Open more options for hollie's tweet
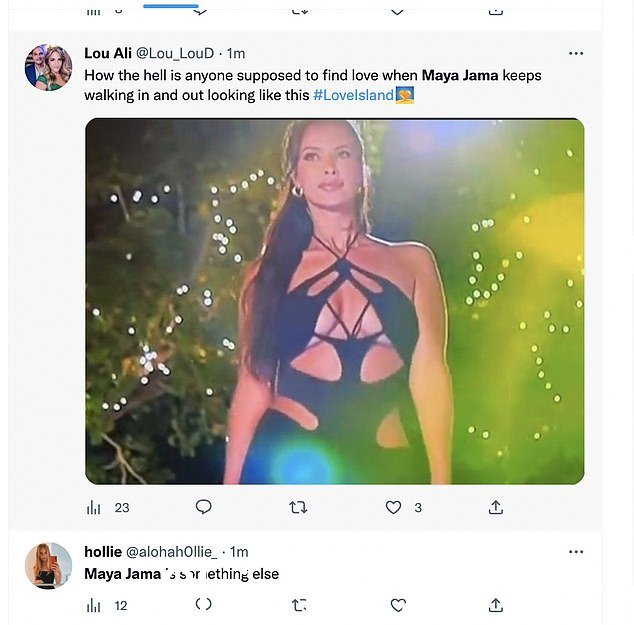 pyautogui.click(x=576, y=552)
